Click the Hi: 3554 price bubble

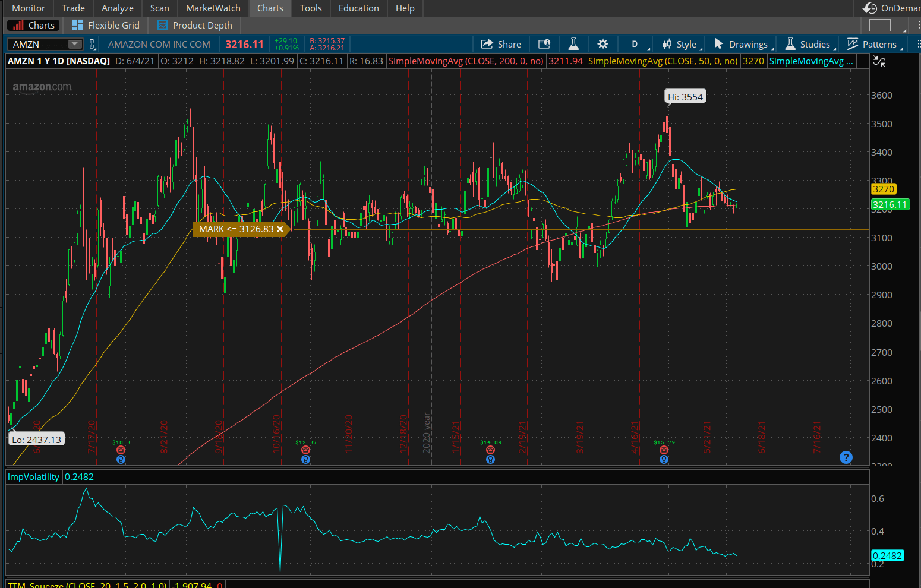click(x=685, y=97)
